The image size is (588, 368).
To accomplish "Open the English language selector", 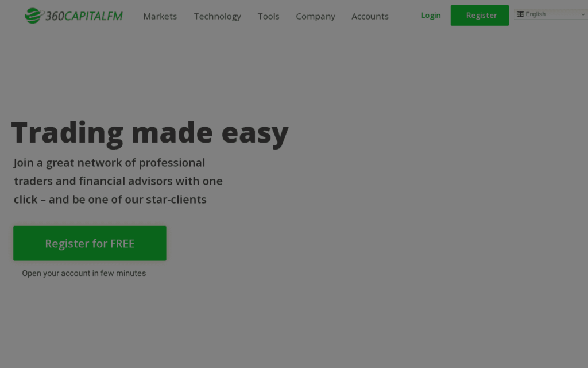I will (550, 14).
